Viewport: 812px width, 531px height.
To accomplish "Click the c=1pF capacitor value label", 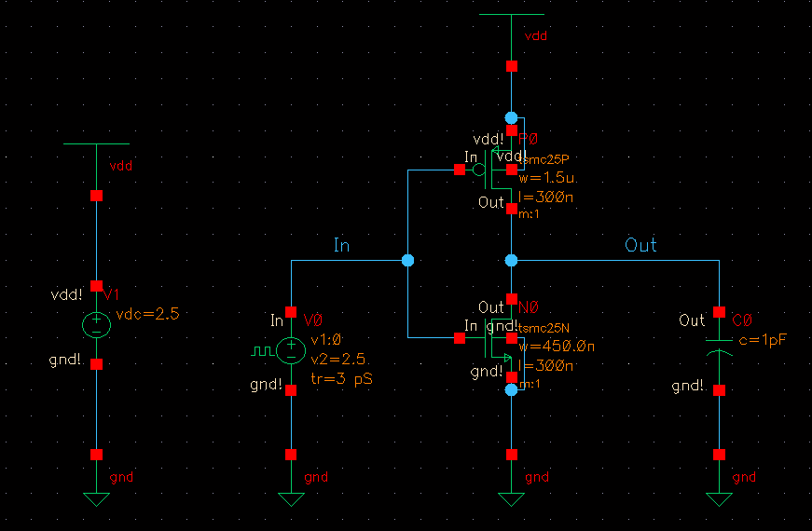I will [x=762, y=340].
